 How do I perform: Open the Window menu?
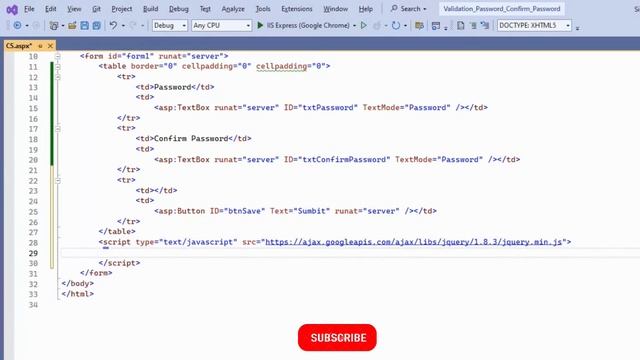pyautogui.click(x=336, y=9)
